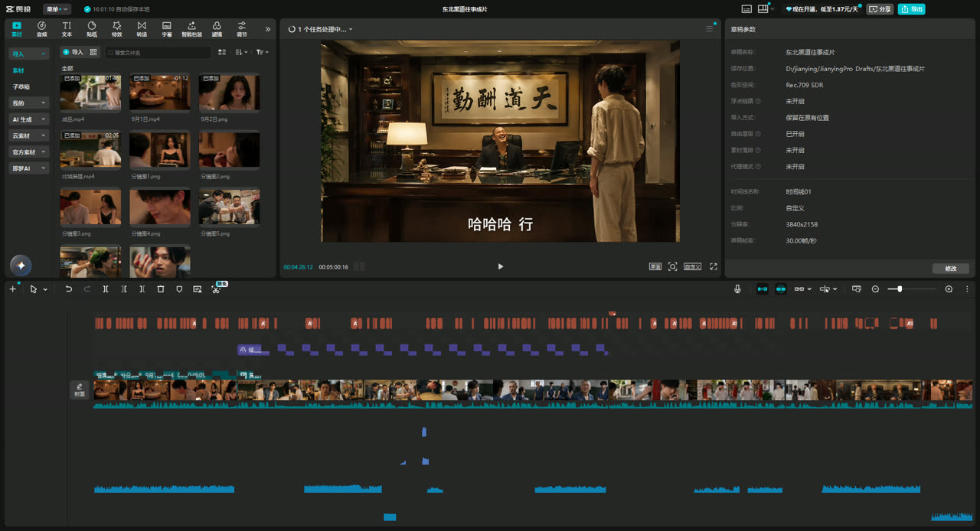Expand the AI 生成 sidebar section
The height and width of the screenshot is (531, 980).
coord(29,119)
